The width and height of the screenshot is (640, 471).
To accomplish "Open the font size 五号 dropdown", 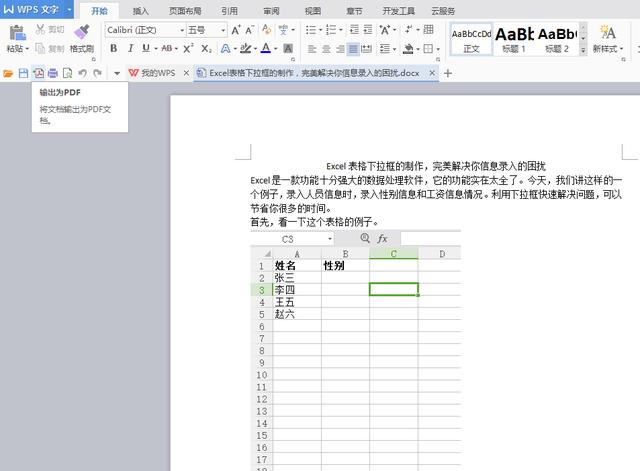I will click(x=223, y=30).
